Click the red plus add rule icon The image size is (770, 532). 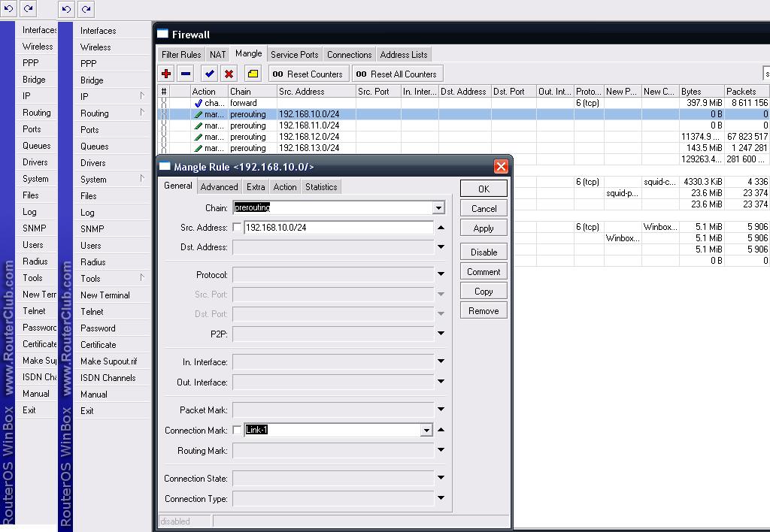(x=166, y=74)
